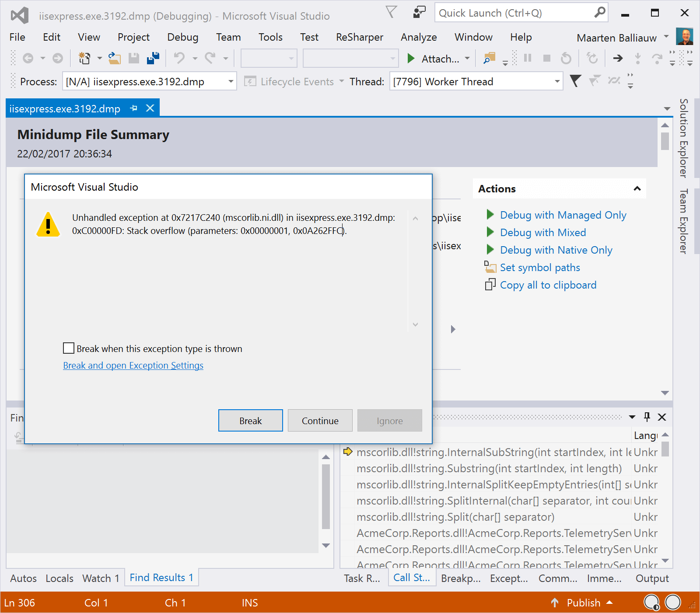The width and height of the screenshot is (700, 613).
Task: Click the Undo toolbar icon
Action: pos(179,58)
